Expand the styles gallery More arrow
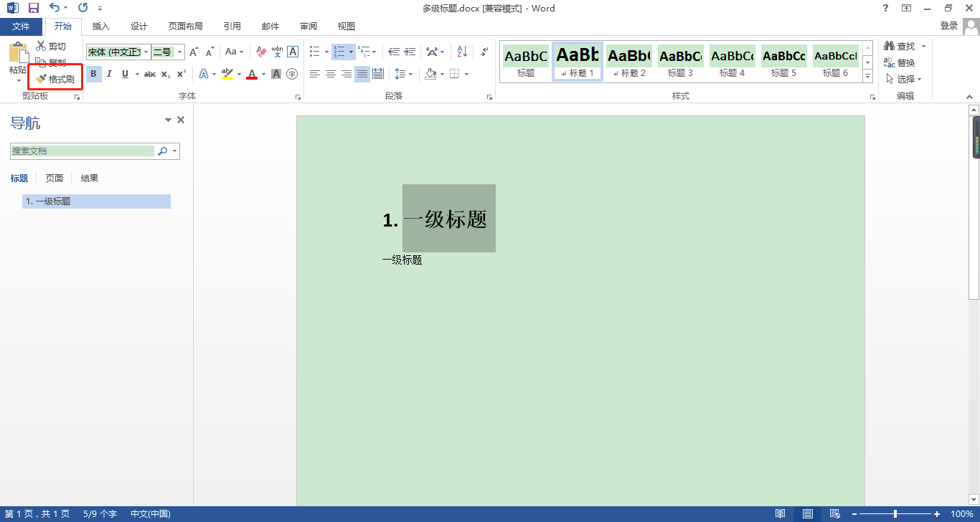This screenshot has width=980, height=522. click(867, 77)
